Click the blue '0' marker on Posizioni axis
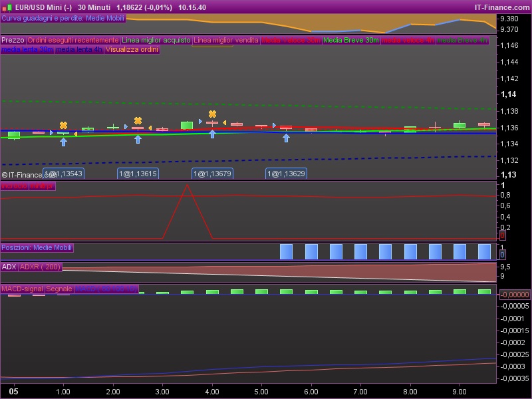532x399 pixels. pos(503,255)
